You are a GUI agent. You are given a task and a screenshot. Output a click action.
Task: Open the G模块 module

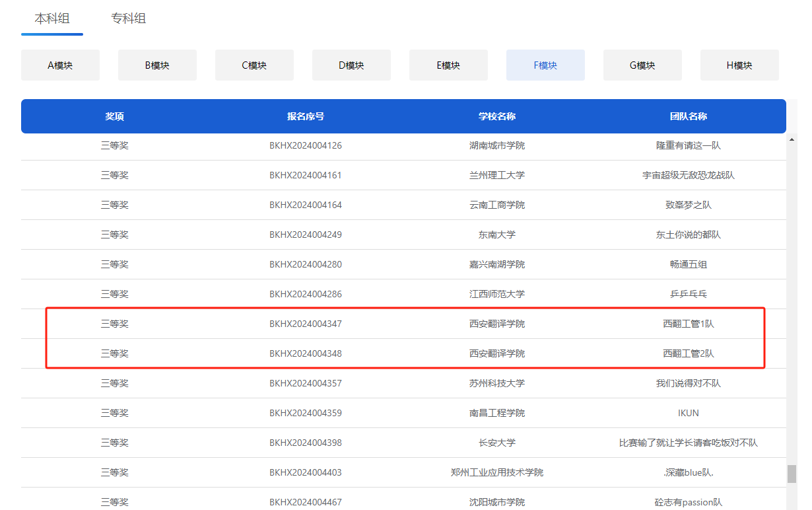pyautogui.click(x=642, y=65)
